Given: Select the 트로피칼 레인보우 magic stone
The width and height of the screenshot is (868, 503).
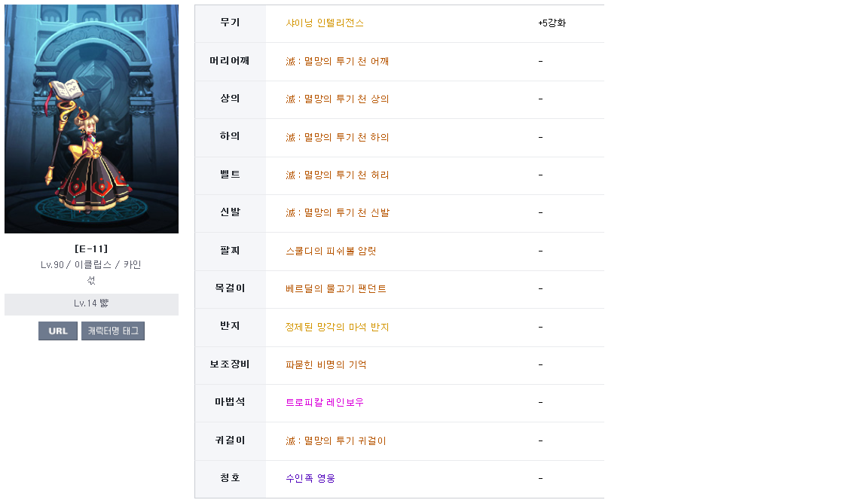Looking at the screenshot, I should pos(325,403).
